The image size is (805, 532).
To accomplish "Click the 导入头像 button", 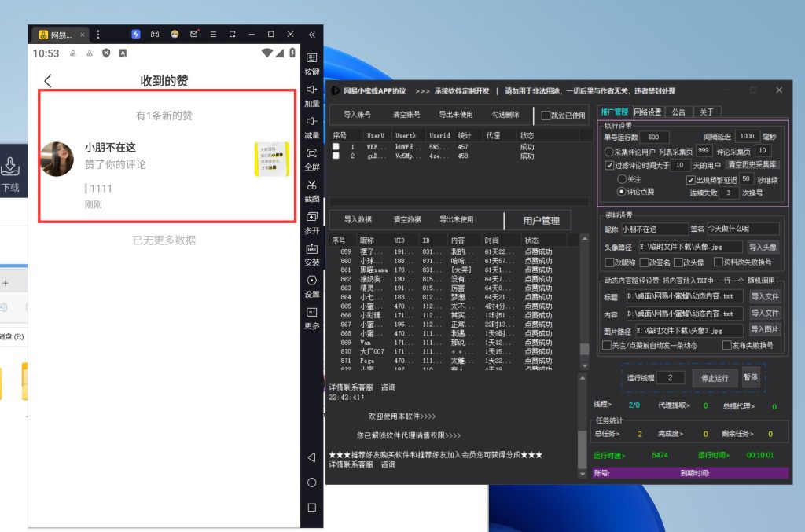I will coord(763,247).
